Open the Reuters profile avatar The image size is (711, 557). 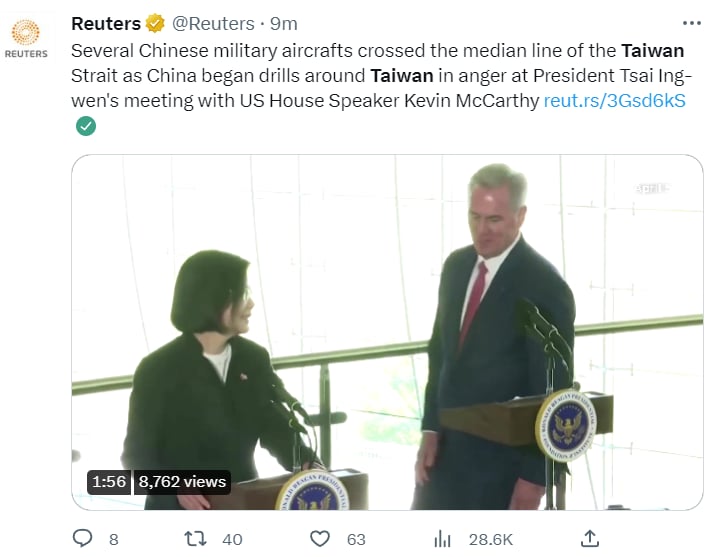coord(26,38)
